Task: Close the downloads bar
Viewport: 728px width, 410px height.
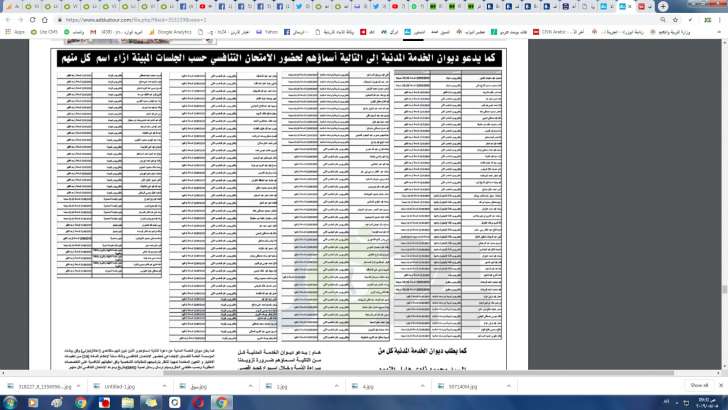Action: [720, 383]
